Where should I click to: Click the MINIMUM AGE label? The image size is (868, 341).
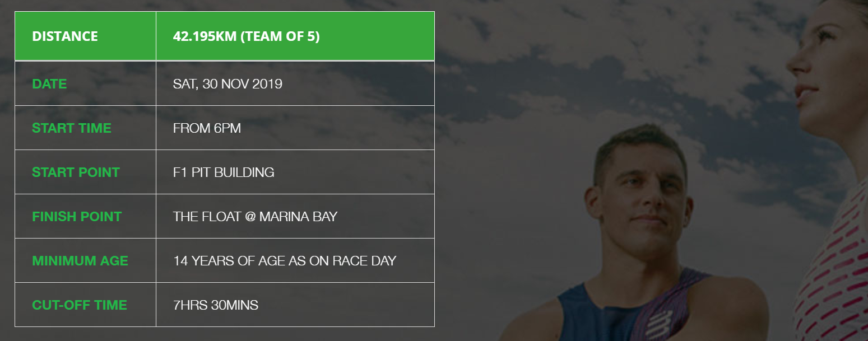pyautogui.click(x=80, y=261)
